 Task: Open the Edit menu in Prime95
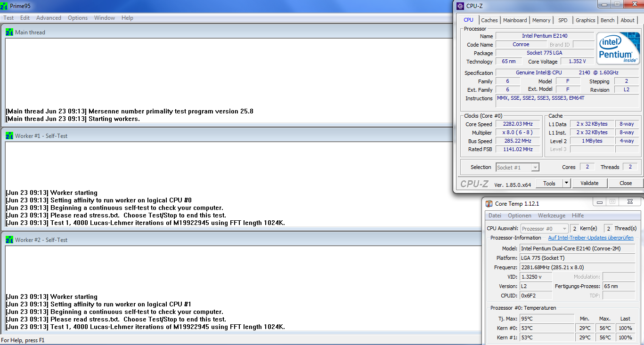point(25,18)
